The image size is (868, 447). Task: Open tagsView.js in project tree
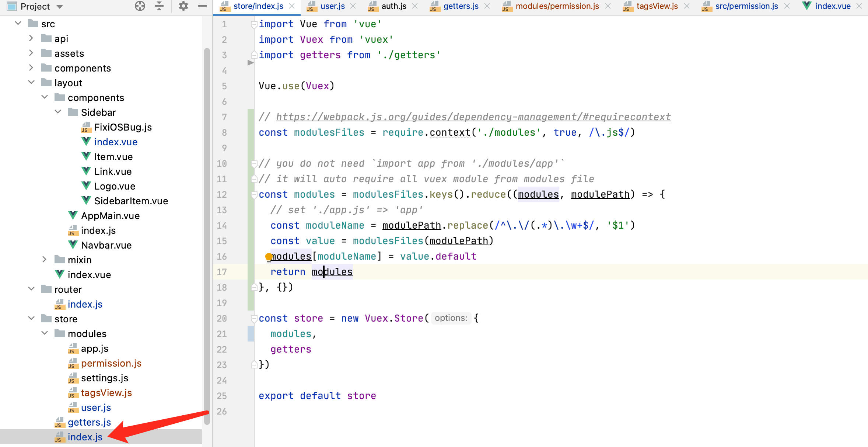[x=106, y=393]
